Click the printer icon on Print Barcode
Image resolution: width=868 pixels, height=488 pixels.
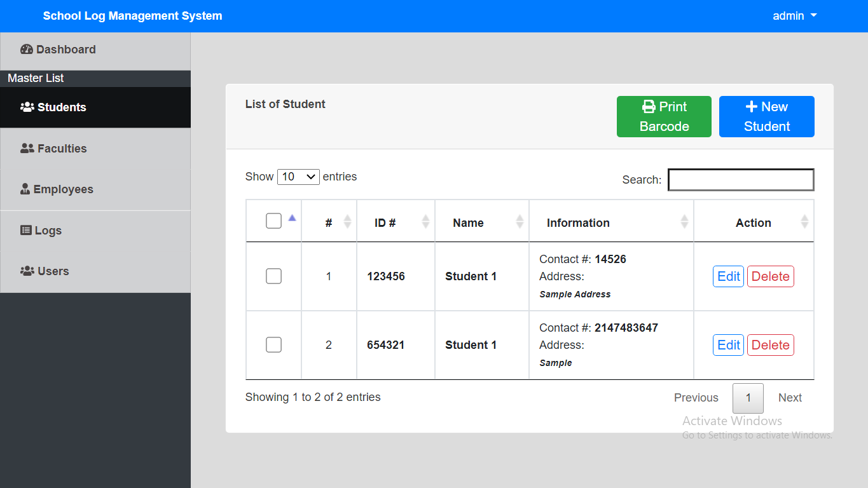pyautogui.click(x=648, y=107)
